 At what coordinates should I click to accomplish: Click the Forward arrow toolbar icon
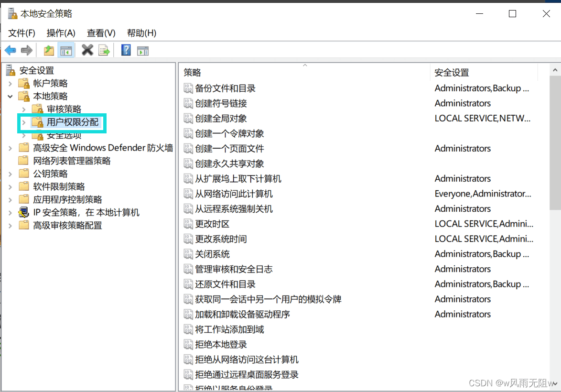pyautogui.click(x=27, y=50)
